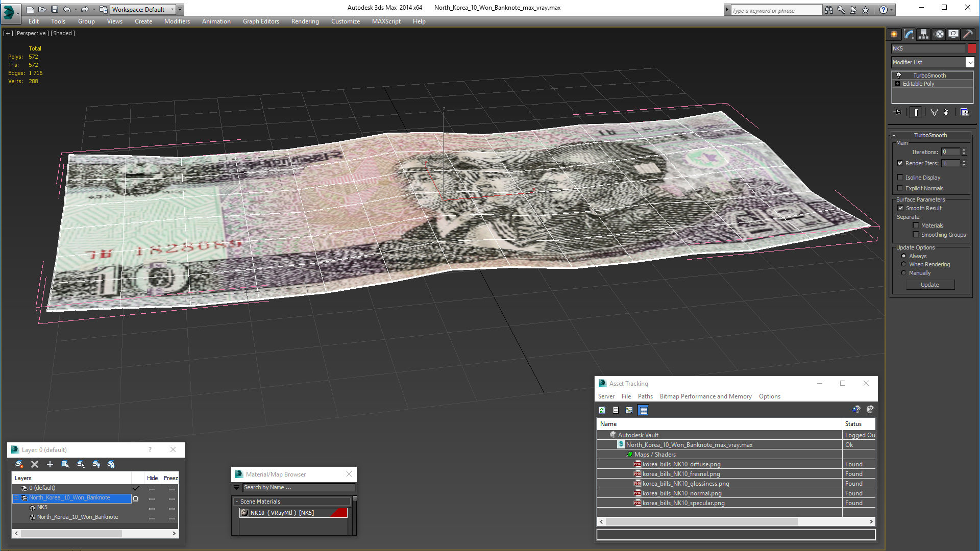Click the Subscription Center key icon
This screenshot has width=980, height=551.
(x=841, y=10)
